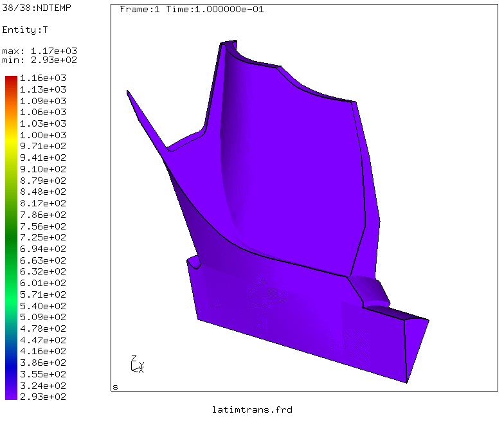504x432 pixels.
Task: Click legend value 4.47e+02
Action: (x=43, y=340)
